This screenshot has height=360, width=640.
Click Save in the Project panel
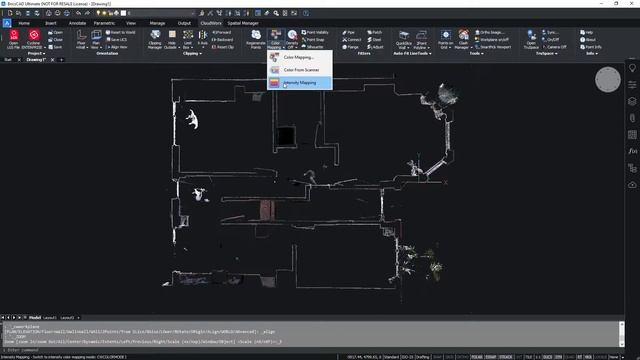tap(56, 47)
